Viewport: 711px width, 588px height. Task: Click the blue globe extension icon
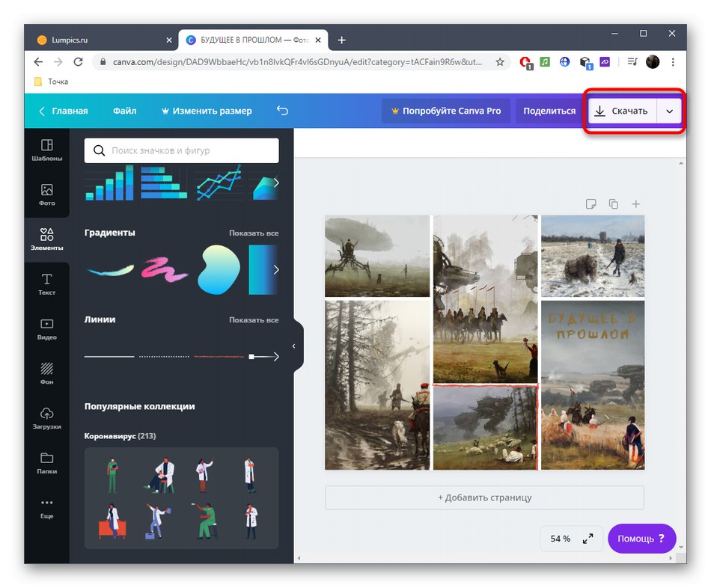point(564,61)
